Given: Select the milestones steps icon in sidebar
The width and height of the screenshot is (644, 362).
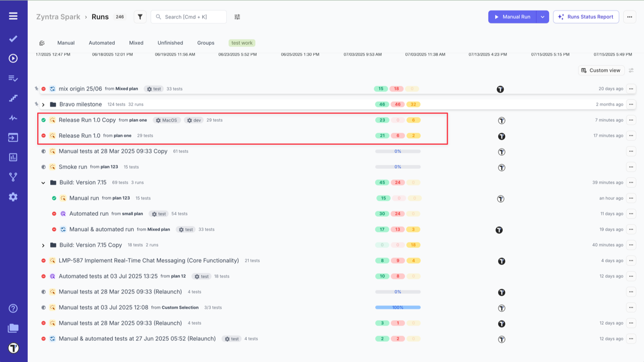Looking at the screenshot, I should 13,98.
